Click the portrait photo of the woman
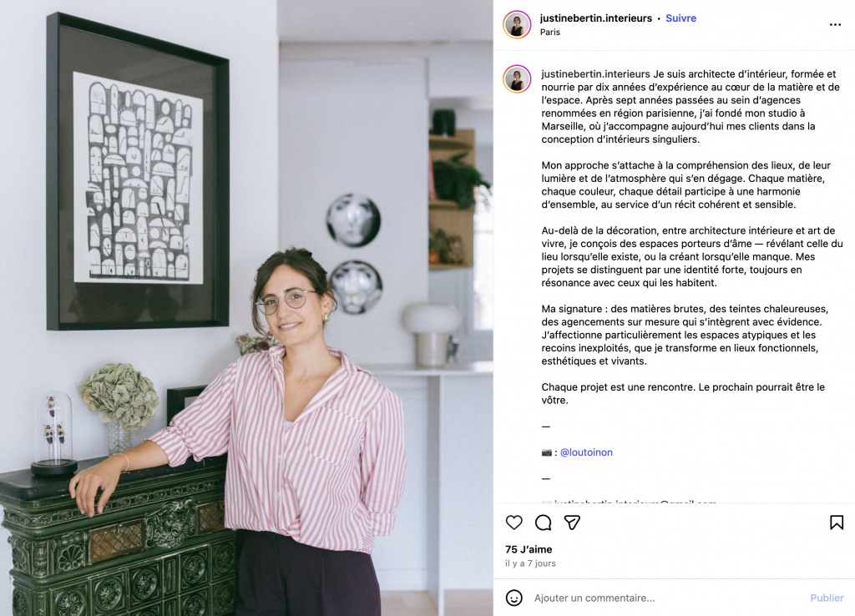 click(246, 308)
